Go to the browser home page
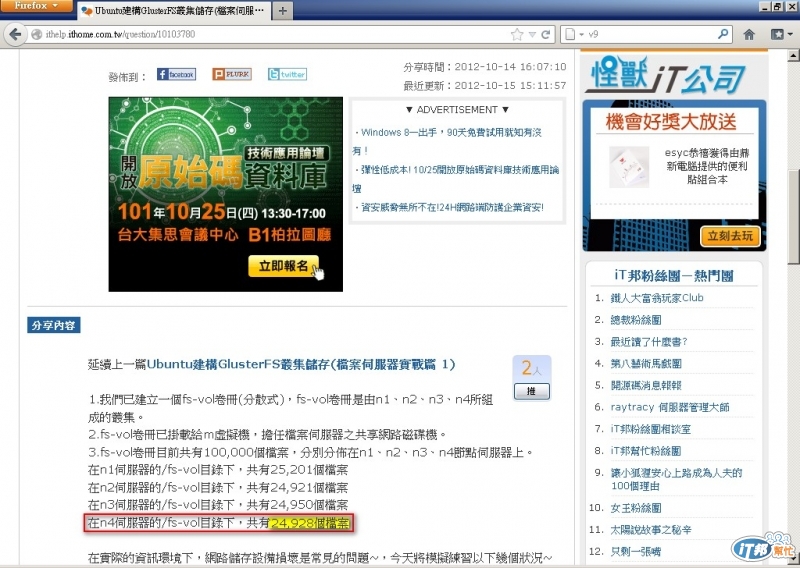This screenshot has width=800, height=568. tap(749, 34)
